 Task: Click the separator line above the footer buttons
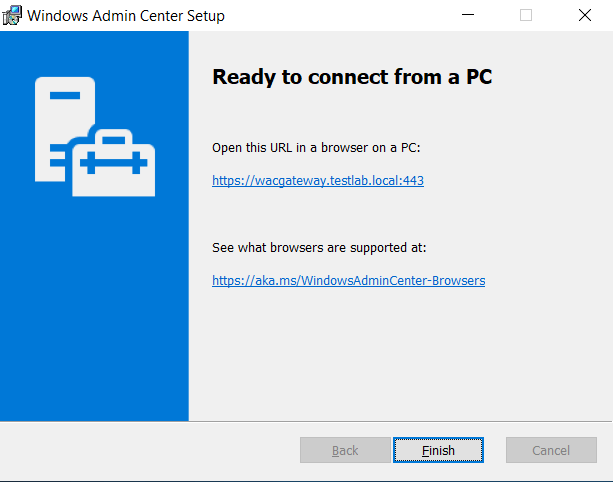coord(306,421)
